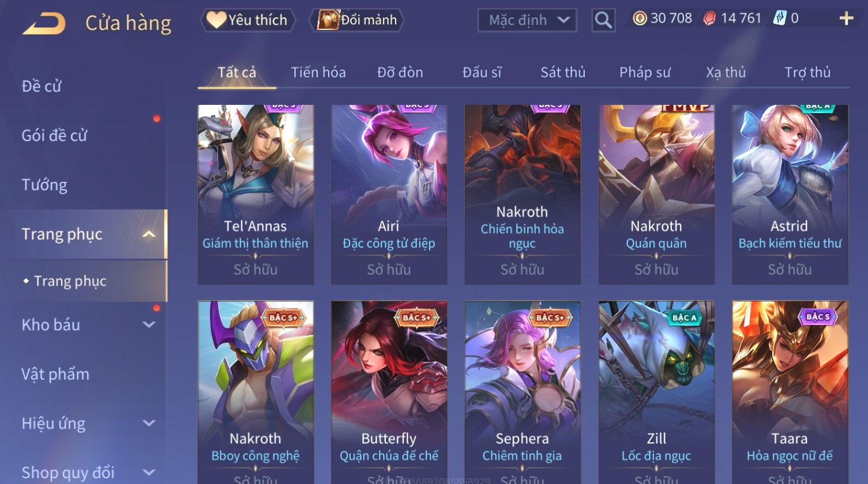Image resolution: width=868 pixels, height=484 pixels.
Task: Click the blue voucher currency icon
Action: click(x=779, y=18)
